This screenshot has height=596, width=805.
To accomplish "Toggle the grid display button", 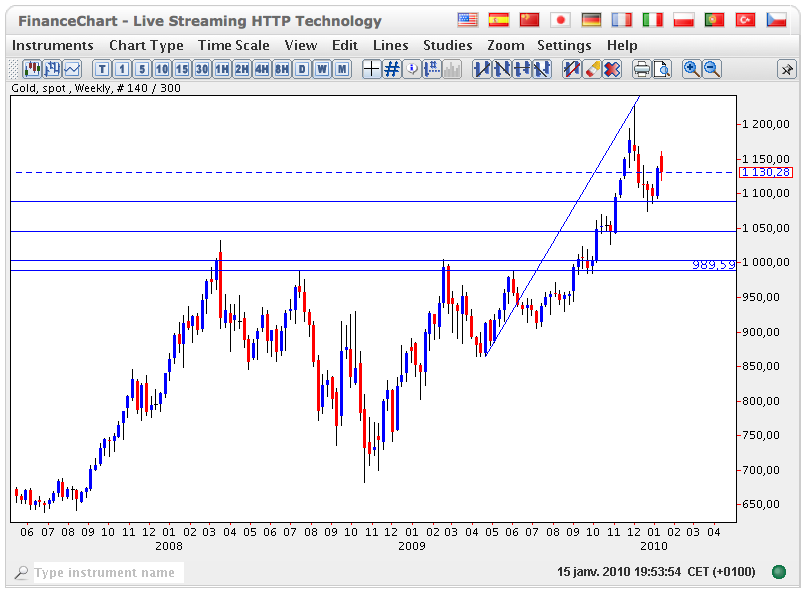I will [x=392, y=69].
